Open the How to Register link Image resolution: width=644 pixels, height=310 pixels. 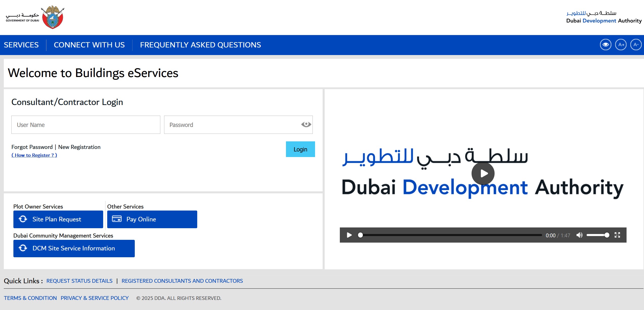[x=34, y=155]
